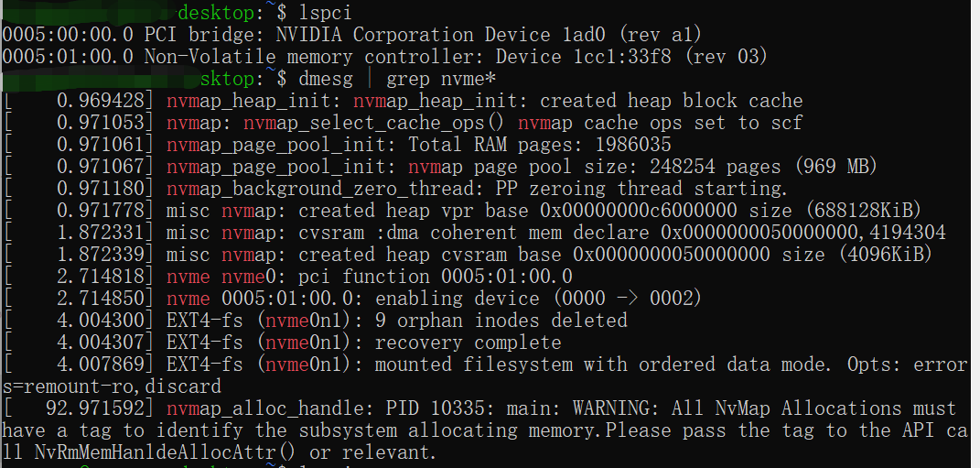Click the created heap cvsram base line
Image resolution: width=980 pixels, height=468 pixels.
pos(549,255)
